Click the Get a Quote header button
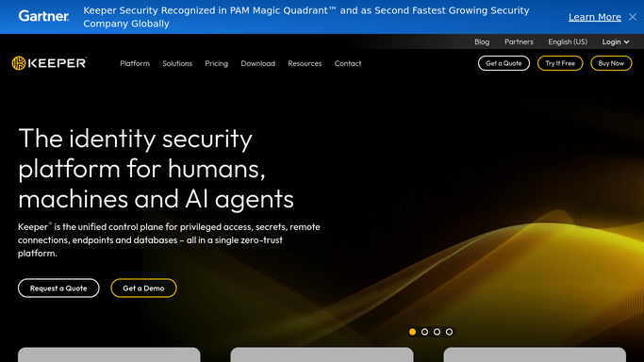The width and height of the screenshot is (644, 362). click(504, 63)
